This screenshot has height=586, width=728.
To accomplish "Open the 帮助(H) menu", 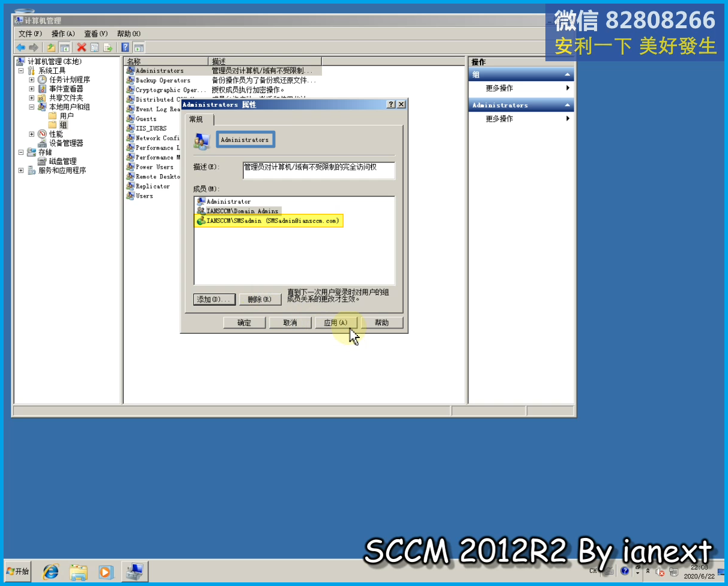I will (129, 34).
